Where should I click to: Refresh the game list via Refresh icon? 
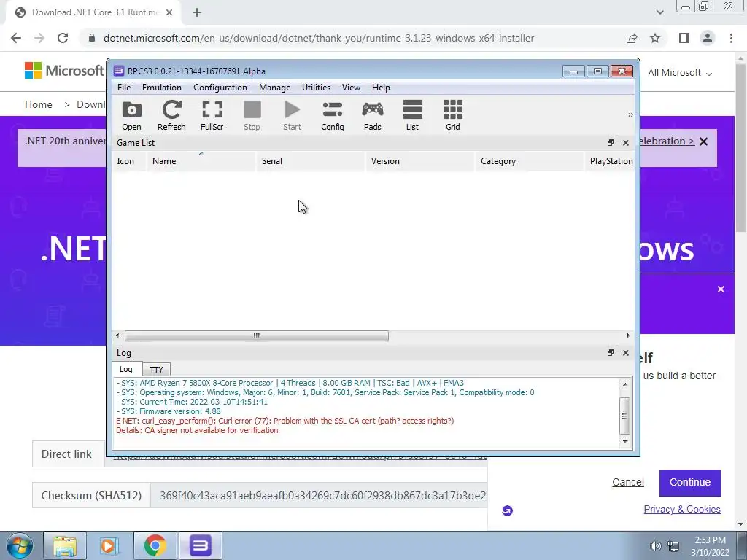pos(171,115)
